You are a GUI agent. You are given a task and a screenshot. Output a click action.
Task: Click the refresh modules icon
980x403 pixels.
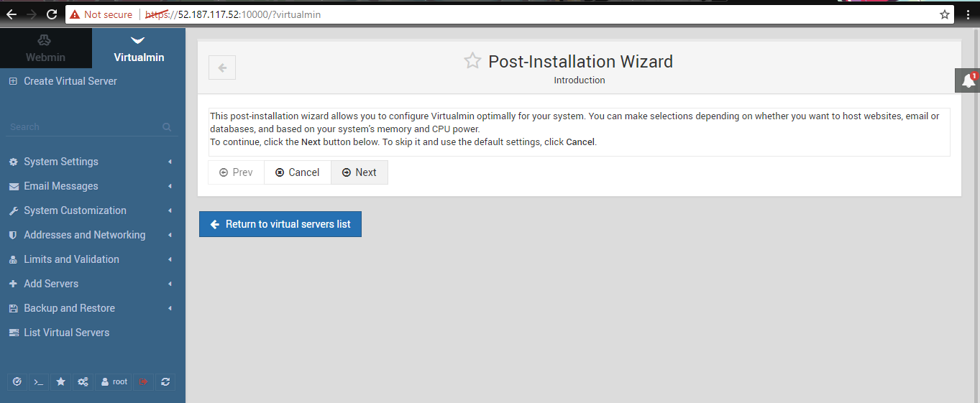[x=165, y=382]
